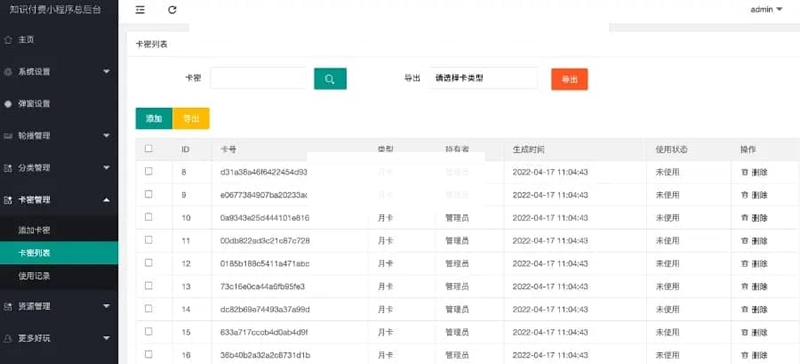The width and height of the screenshot is (800, 364).
Task: Check the box for row ID 11
Action: tap(148, 240)
